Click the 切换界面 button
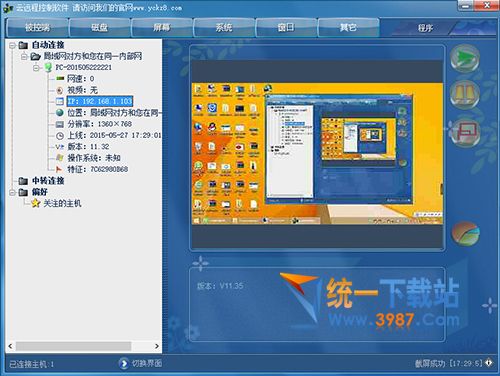The image size is (500, 376). point(141,363)
